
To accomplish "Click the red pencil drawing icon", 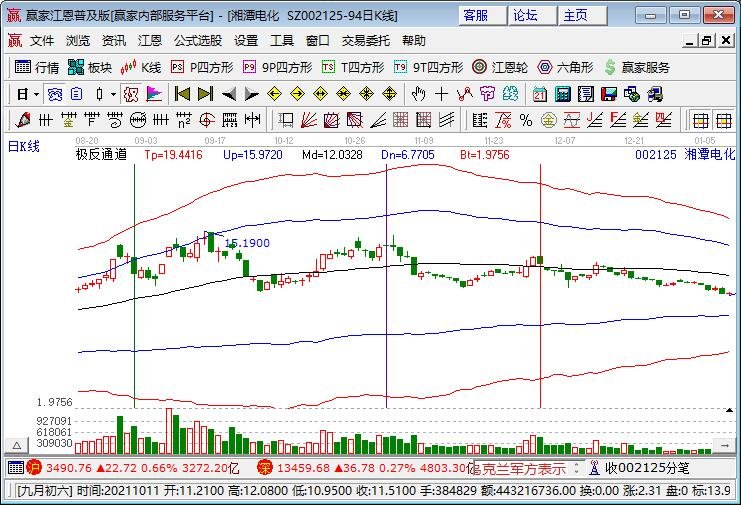I will pos(23,120).
